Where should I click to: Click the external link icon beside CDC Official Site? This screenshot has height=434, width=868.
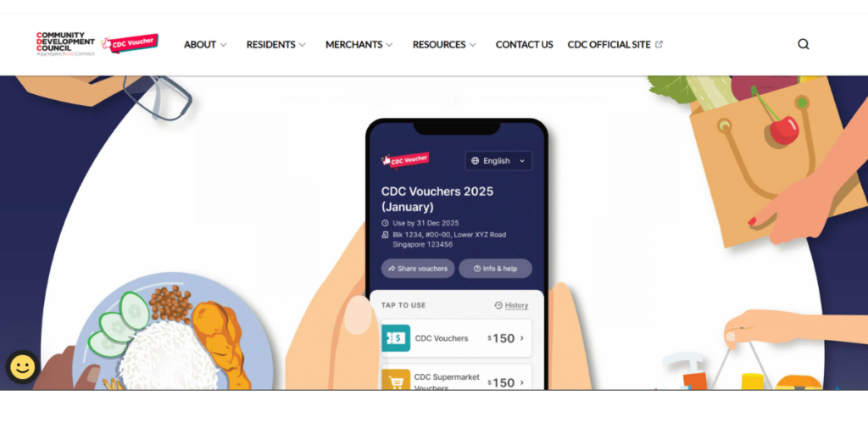coord(659,44)
